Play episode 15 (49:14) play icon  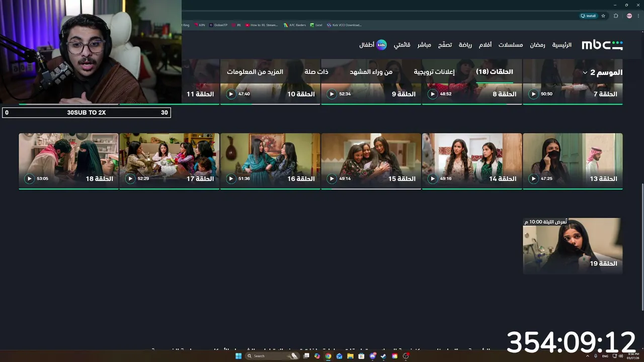pos(332,178)
